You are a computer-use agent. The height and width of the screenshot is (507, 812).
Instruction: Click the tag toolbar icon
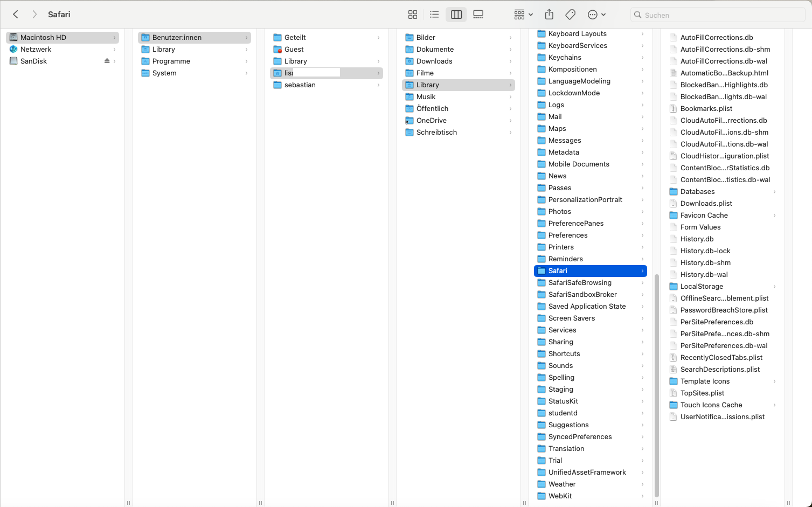[x=571, y=15]
